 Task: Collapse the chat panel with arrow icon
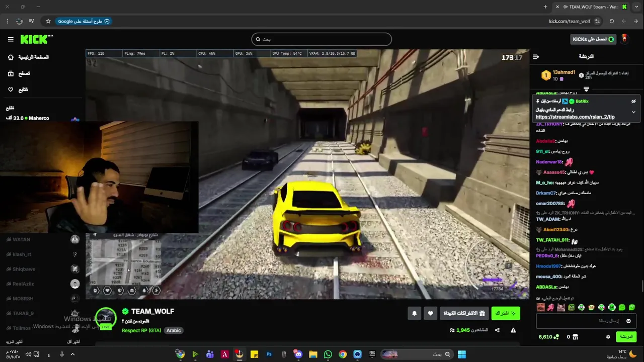536,57
